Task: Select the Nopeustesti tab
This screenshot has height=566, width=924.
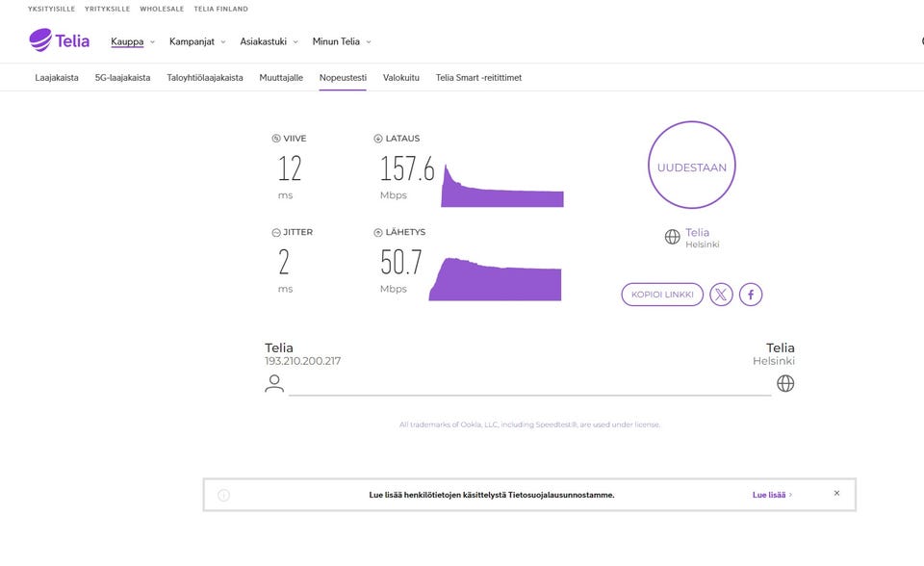Action: [343, 77]
